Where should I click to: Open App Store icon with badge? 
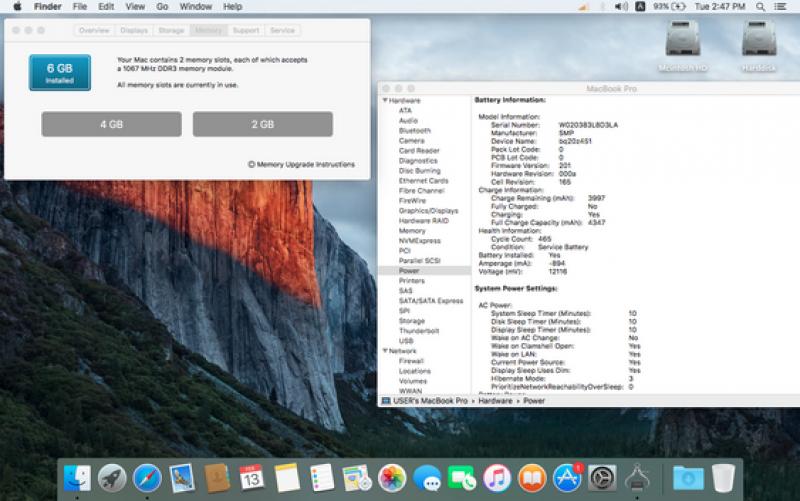pyautogui.click(x=567, y=478)
